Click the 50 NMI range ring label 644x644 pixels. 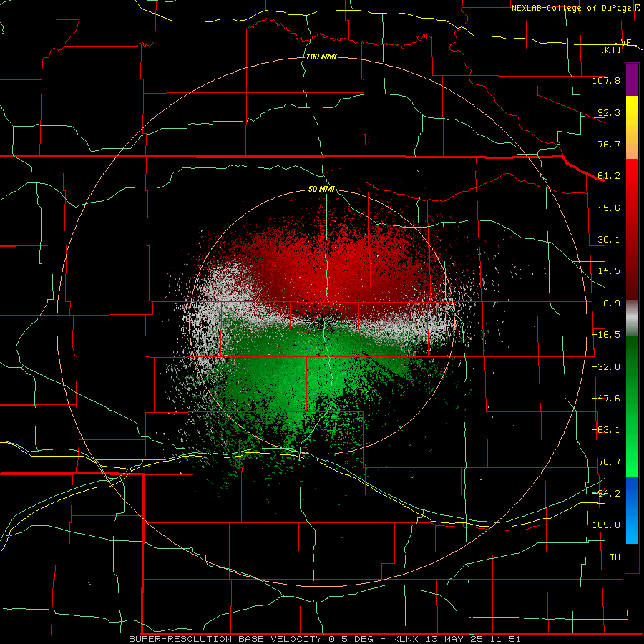click(x=321, y=189)
